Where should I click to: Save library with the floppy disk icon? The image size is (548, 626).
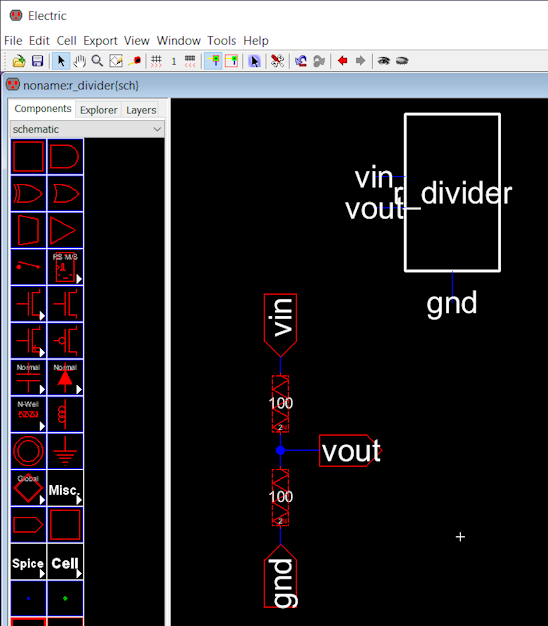pos(38,61)
